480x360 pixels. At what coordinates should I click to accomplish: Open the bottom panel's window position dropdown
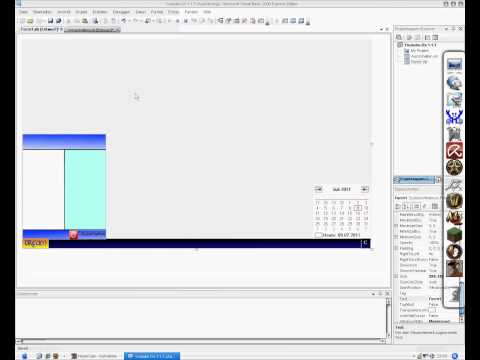[x=373, y=294]
